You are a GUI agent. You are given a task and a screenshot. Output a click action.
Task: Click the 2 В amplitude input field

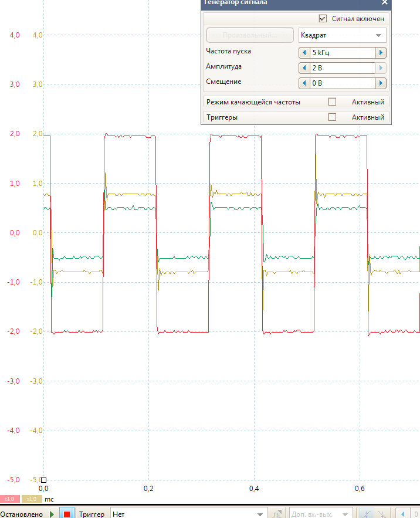pos(342,68)
